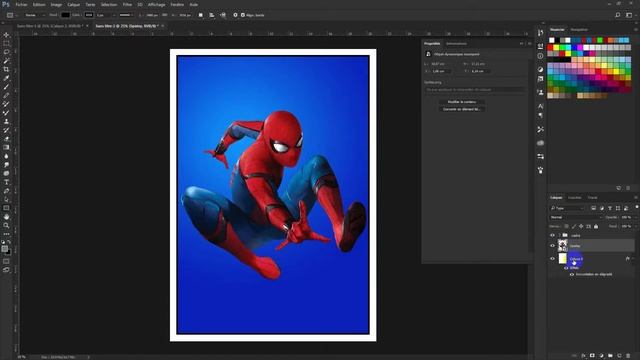Open the Affichage menu
Viewport: 640px width, 360px height.
(x=156, y=4)
